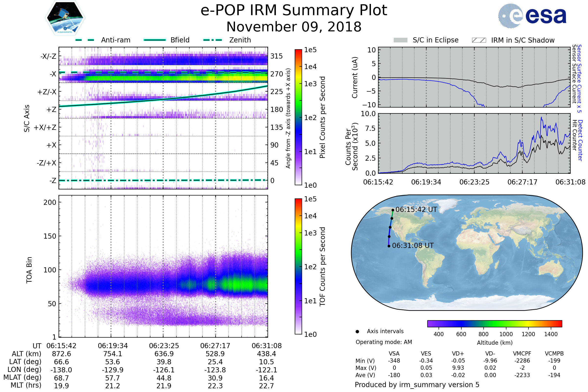588x392 pixels.
Task: Click the Axis intervals black dot marker
Action: pyautogui.click(x=357, y=331)
